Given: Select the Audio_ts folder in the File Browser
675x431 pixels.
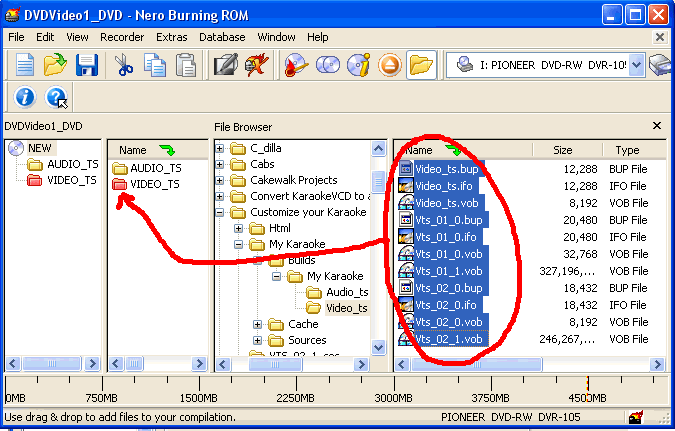Looking at the screenshot, I should click(347, 292).
